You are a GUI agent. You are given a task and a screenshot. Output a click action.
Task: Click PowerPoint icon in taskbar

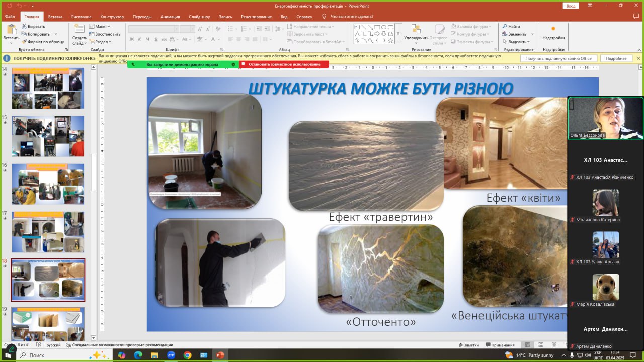click(220, 355)
